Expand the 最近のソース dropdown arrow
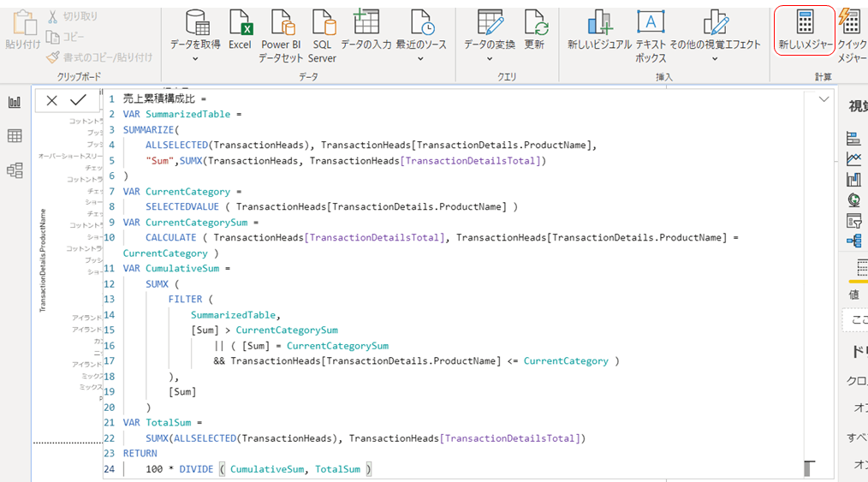868x482 pixels. pyautogui.click(x=420, y=59)
